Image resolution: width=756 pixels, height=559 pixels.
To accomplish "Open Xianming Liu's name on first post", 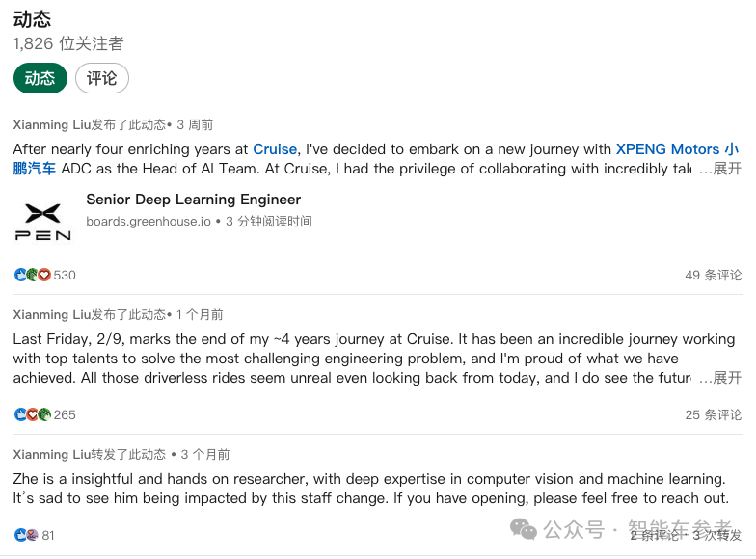I will (x=52, y=124).
